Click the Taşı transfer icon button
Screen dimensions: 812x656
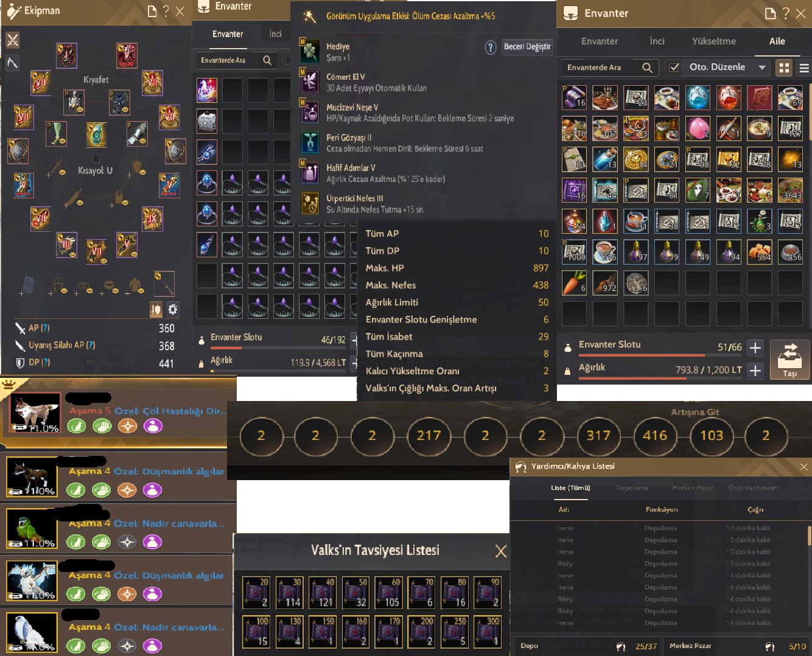(789, 360)
